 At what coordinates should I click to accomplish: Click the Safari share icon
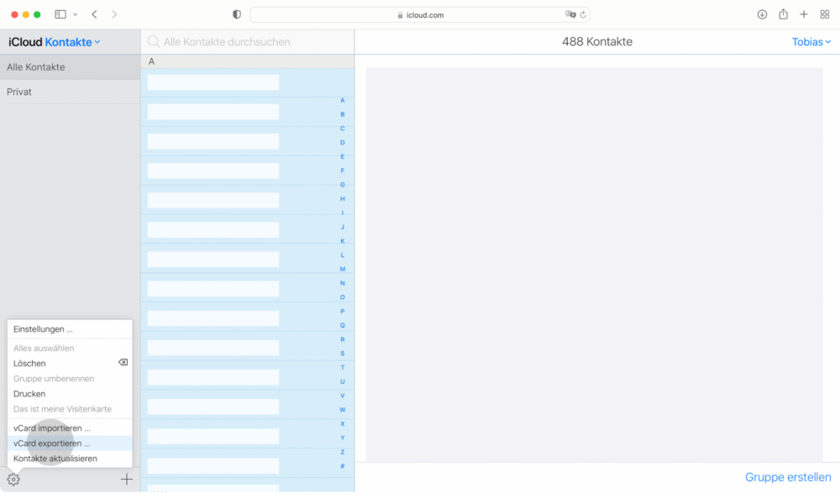[x=783, y=14]
